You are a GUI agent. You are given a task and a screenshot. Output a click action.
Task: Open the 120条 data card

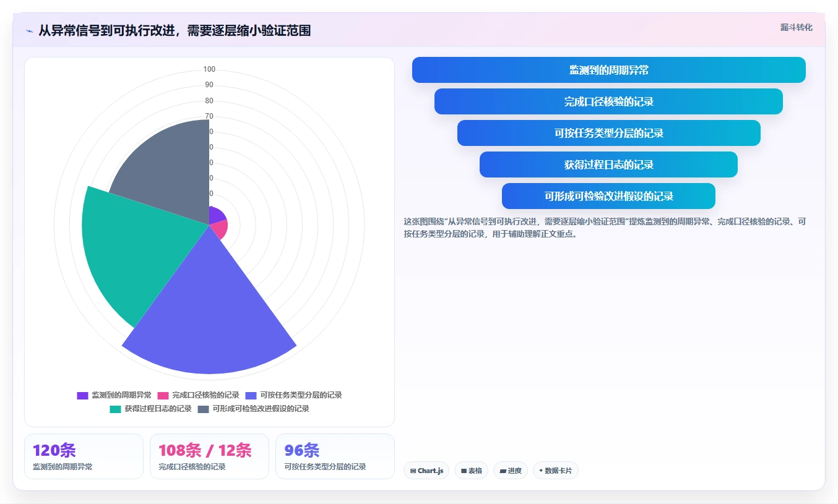[x=84, y=456]
